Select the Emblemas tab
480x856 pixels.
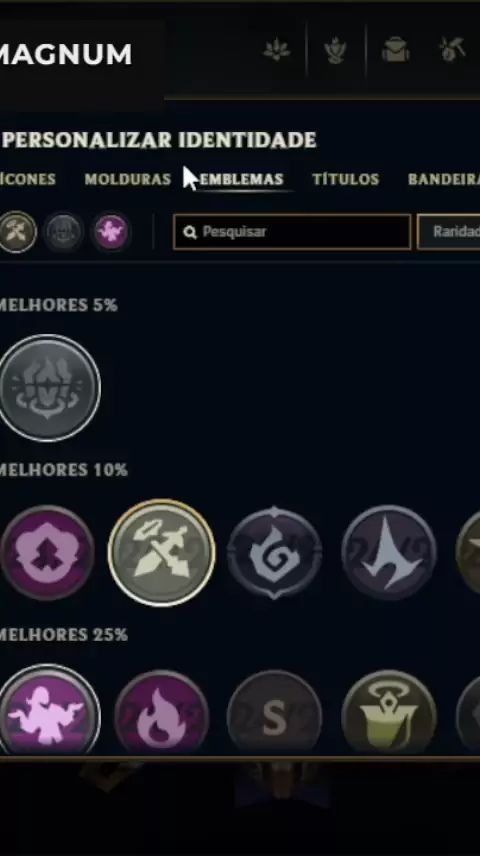pyautogui.click(x=241, y=179)
